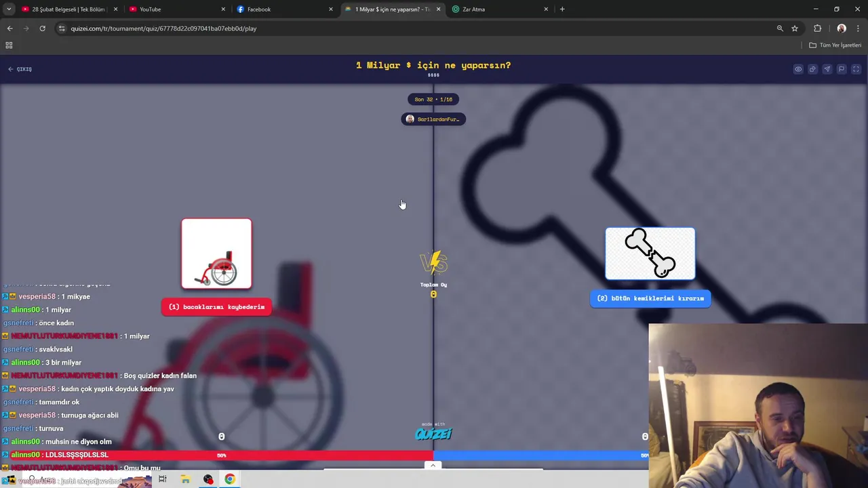Open the zoom magnifier icon in address bar
The width and height of the screenshot is (868, 488).
pos(780,28)
